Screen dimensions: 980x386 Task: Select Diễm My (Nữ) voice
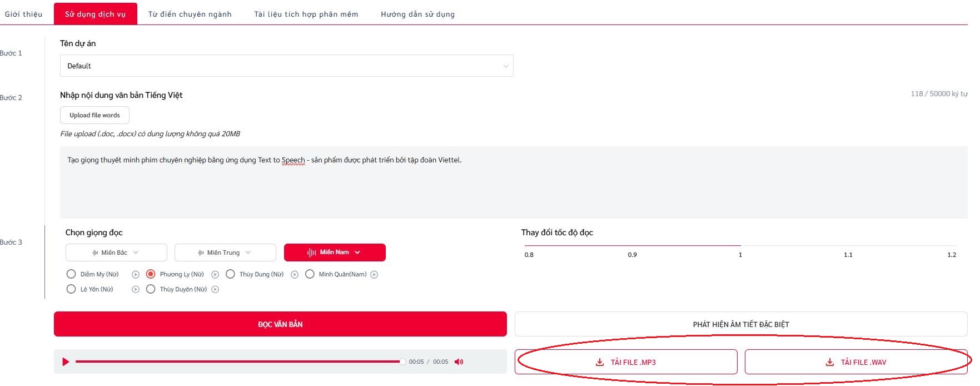pyautogui.click(x=71, y=274)
